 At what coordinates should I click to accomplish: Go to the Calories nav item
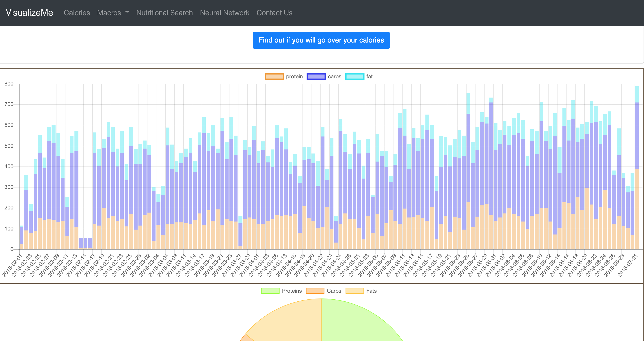(77, 13)
